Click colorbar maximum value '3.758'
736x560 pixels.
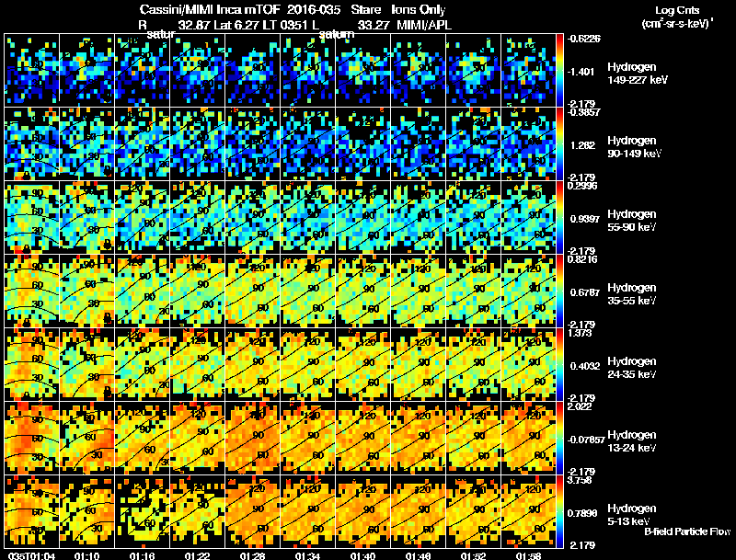(580, 480)
